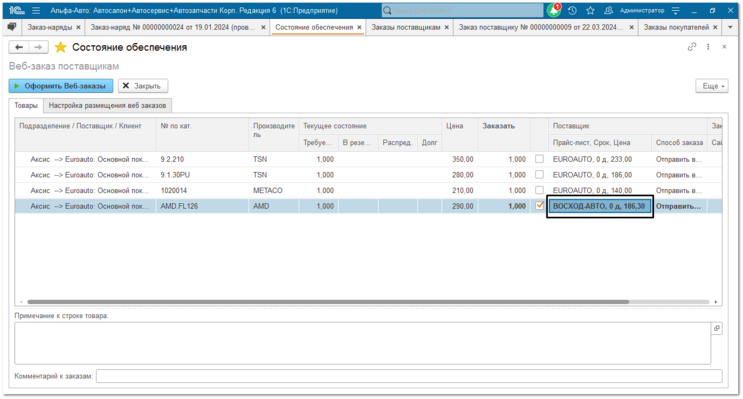Switch to Заказ-наряд № 0000000024 tab
Image resolution: width=743 pixels, height=399 pixels.
(x=173, y=27)
